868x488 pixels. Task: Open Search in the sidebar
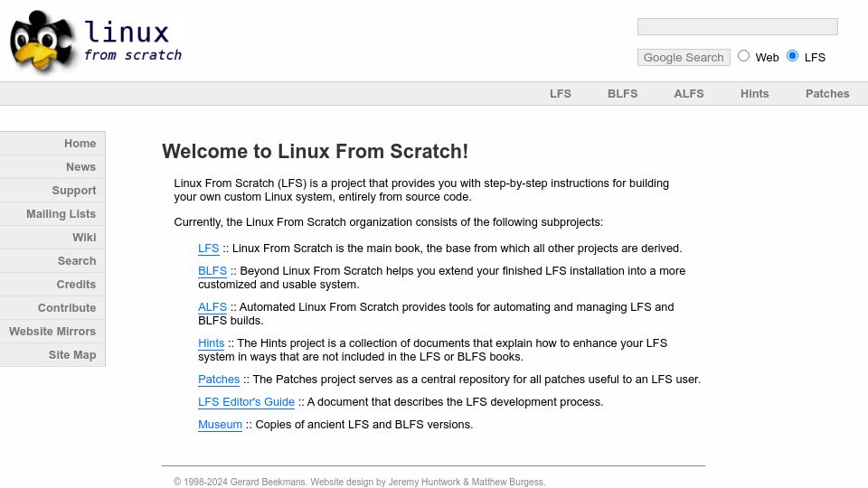point(52,261)
